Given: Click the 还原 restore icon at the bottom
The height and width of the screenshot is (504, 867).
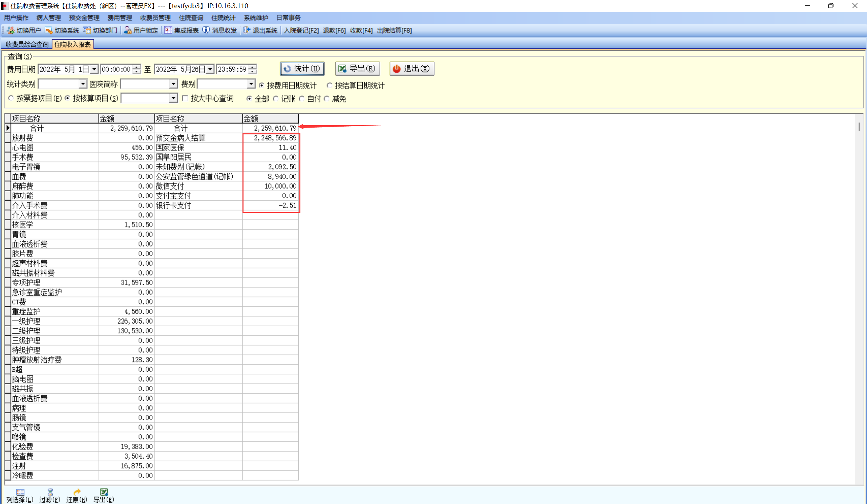Looking at the screenshot, I should click(77, 492).
